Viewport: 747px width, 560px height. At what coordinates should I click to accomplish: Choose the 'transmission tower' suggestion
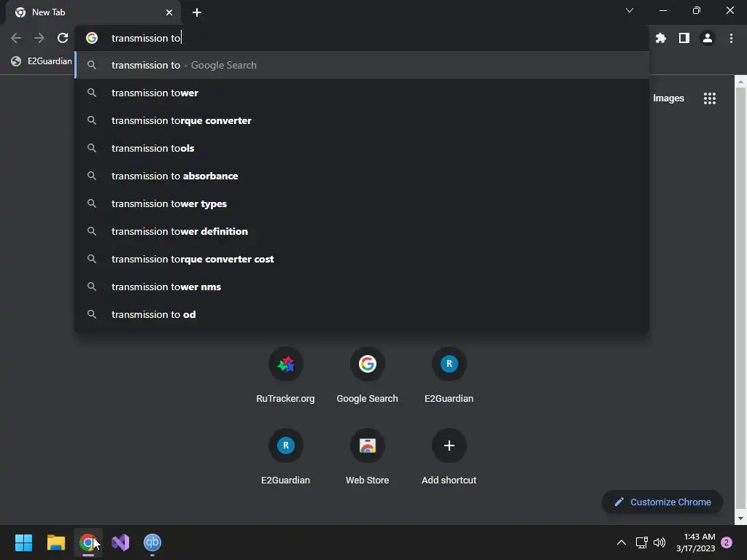(362, 93)
